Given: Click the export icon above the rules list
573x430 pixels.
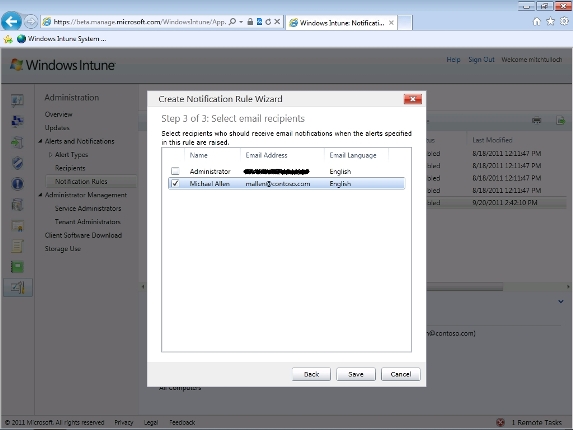Looking at the screenshot, I should pos(560,120).
